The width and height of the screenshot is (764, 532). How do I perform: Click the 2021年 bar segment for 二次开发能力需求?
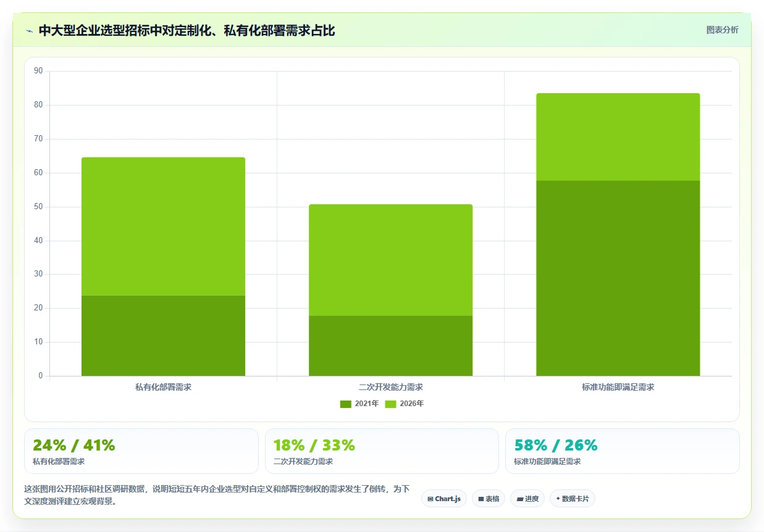tap(390, 346)
